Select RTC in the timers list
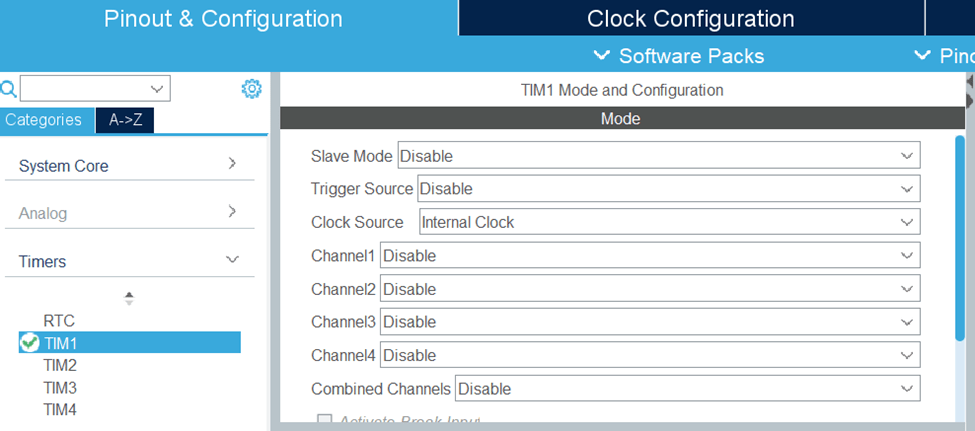975x431 pixels. point(59,321)
